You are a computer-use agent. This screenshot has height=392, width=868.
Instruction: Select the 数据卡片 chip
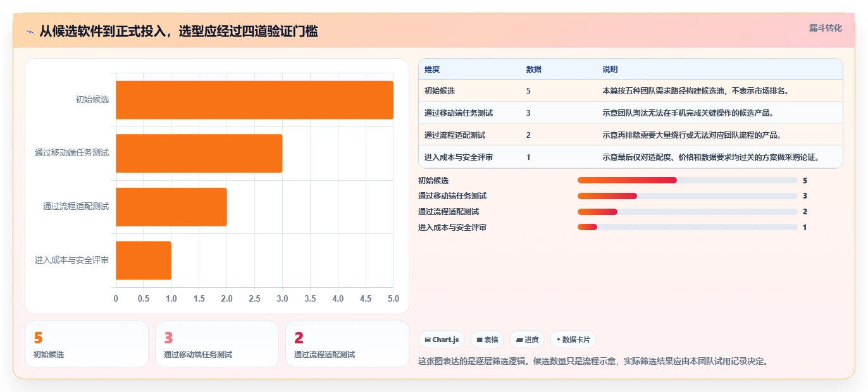(573, 340)
